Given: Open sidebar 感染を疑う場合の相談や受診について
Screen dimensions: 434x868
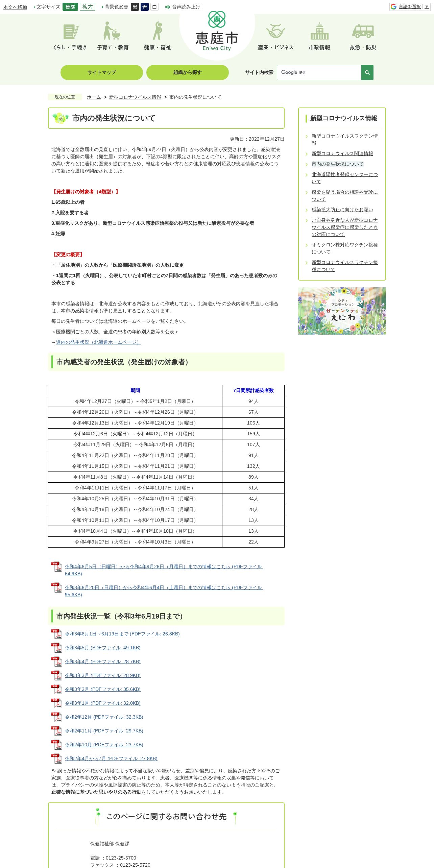Looking at the screenshot, I should (x=345, y=195).
